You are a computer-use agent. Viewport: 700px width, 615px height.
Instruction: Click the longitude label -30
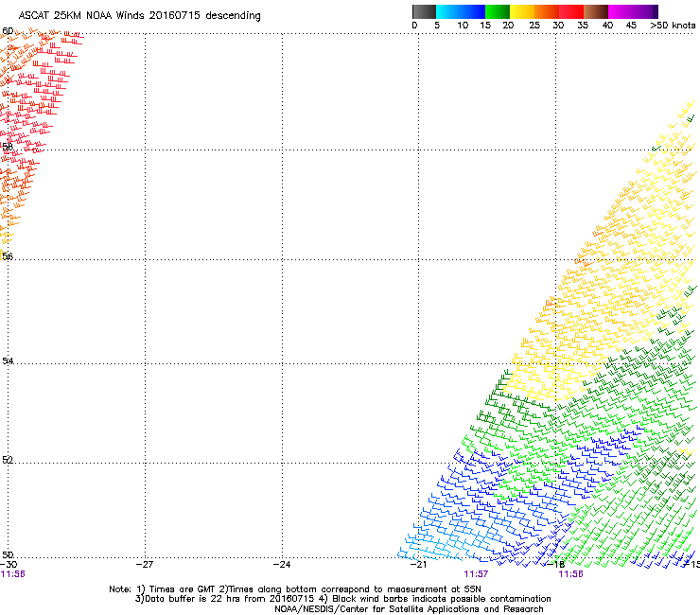[x=9, y=565]
